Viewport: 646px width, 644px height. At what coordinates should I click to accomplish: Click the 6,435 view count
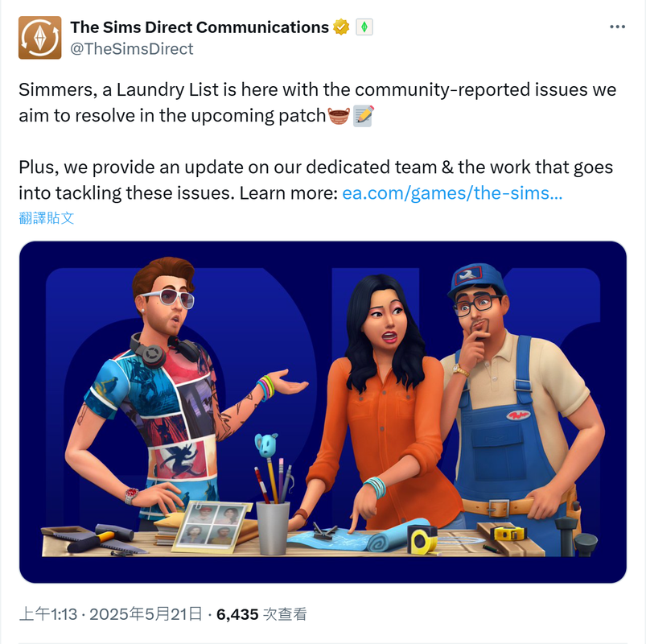click(x=237, y=614)
